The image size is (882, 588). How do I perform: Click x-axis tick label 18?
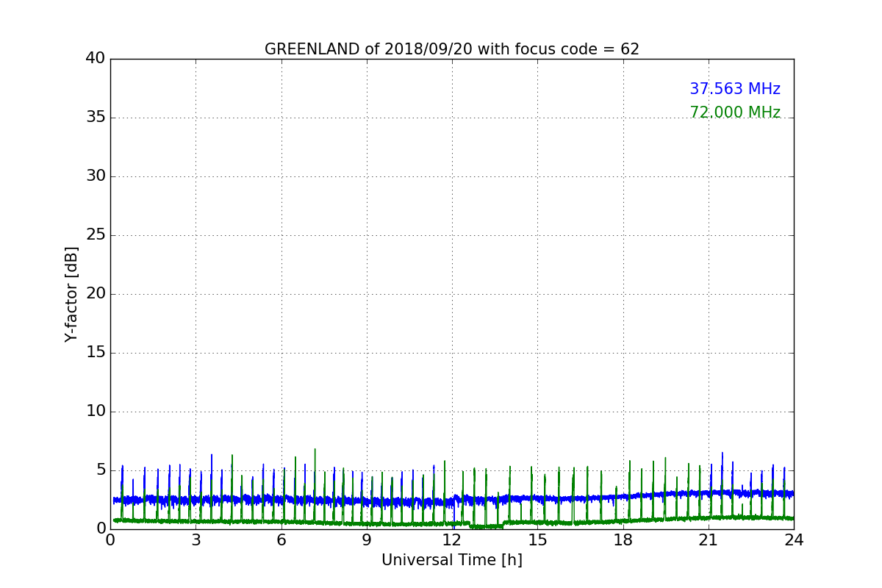pos(623,540)
